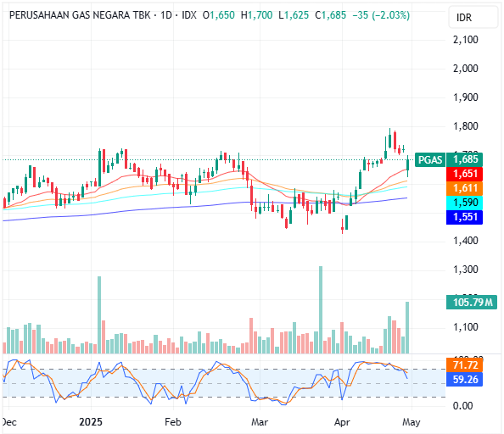
Task: Click the 1,800 price axis label
Action: tap(466, 126)
